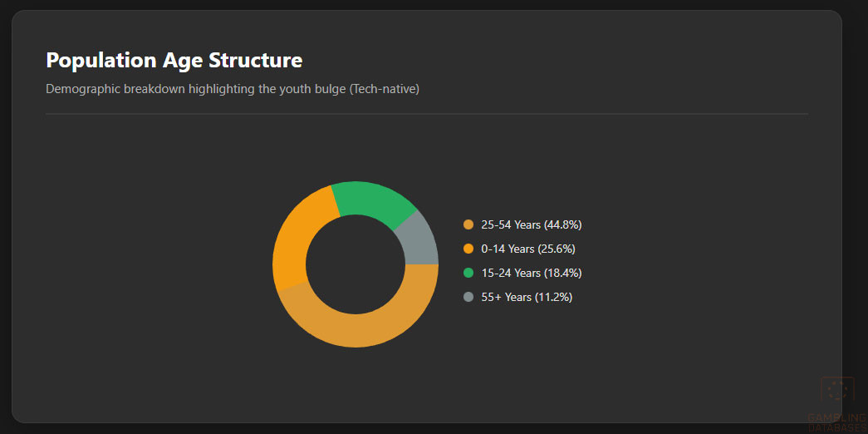Click the divider line under the subtitle
The image size is (868, 434).
[x=426, y=114]
